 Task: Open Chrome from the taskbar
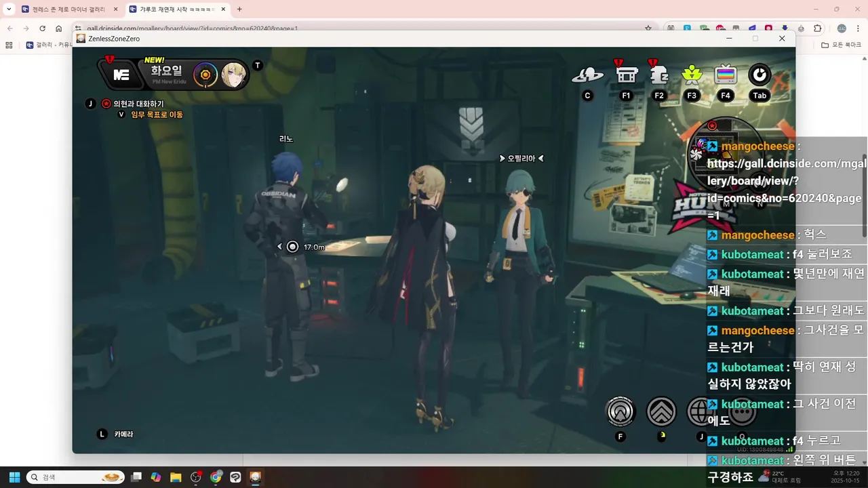point(216,477)
